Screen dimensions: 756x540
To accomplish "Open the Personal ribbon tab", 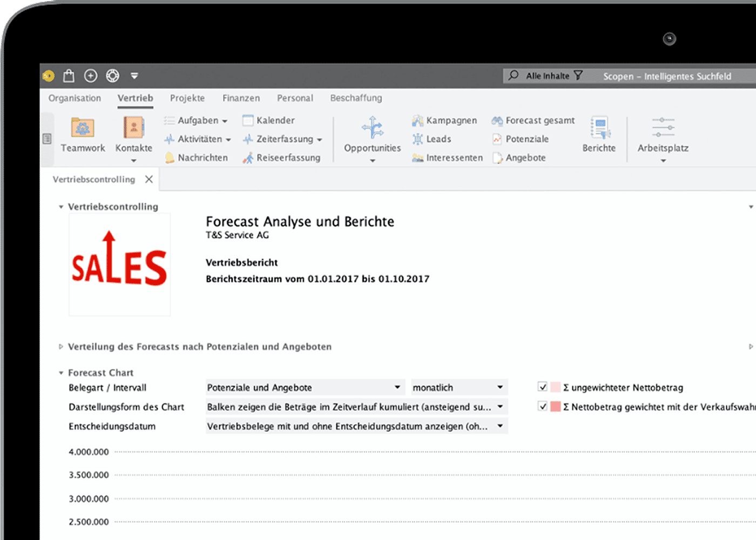I will 295,98.
